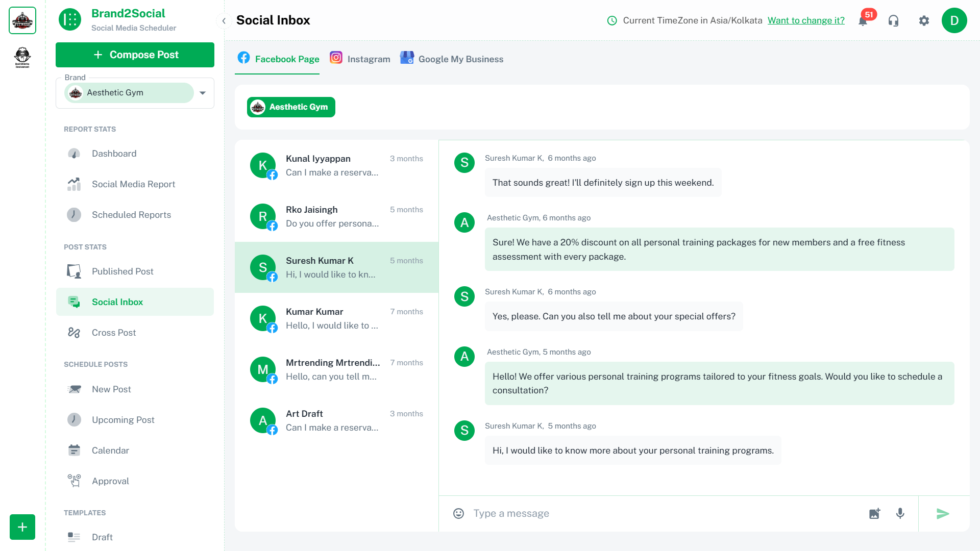Switch to Google My Business tab

452,59
